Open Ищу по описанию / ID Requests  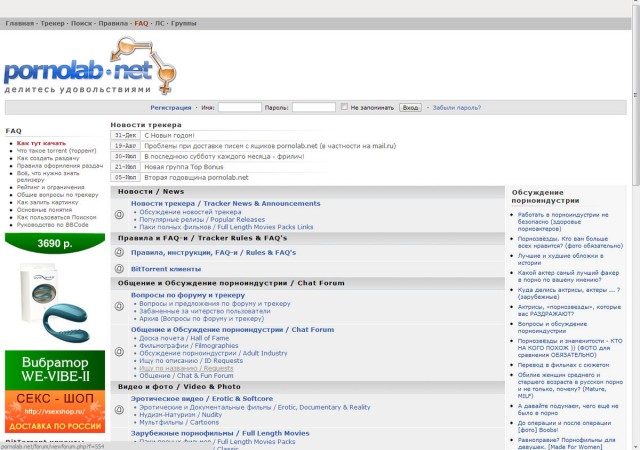191,361
